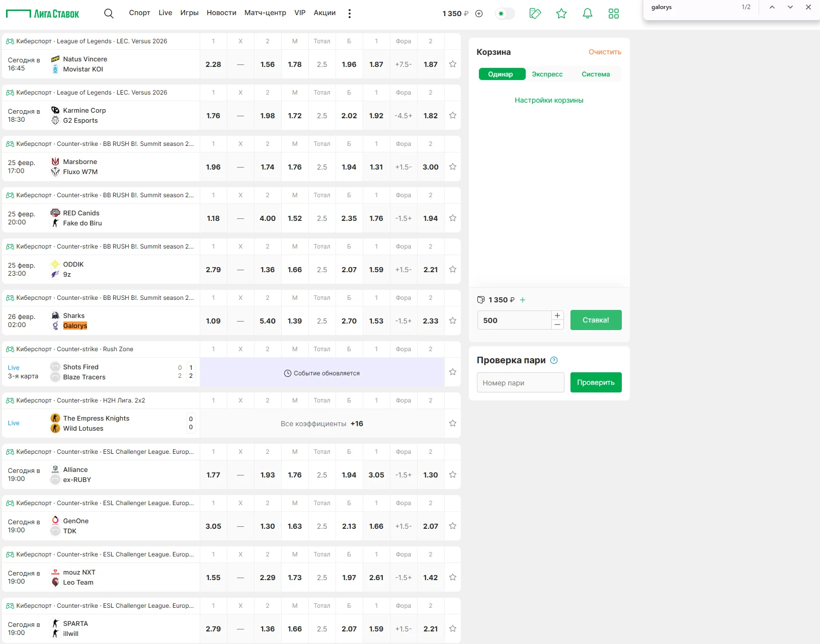Open Новости in the top menu

221,13
